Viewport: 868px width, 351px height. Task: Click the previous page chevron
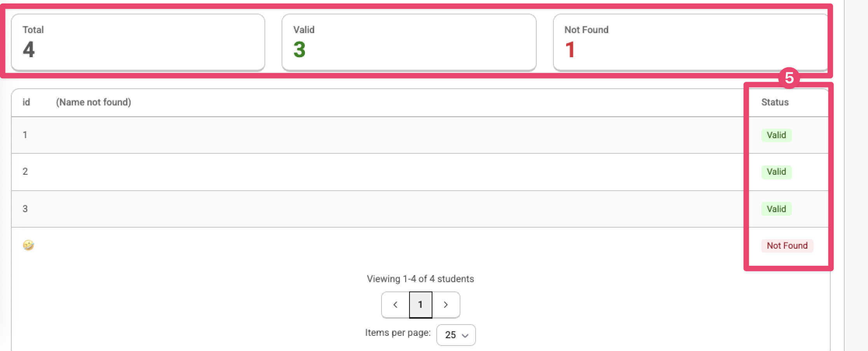[395, 305]
